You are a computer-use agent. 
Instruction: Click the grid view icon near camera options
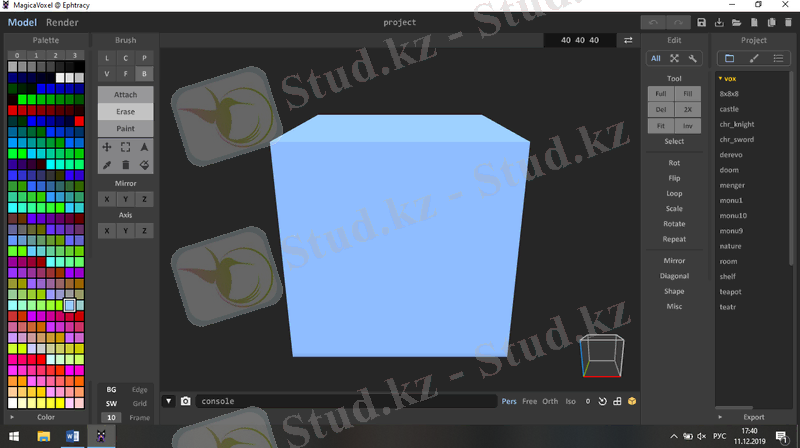617,401
